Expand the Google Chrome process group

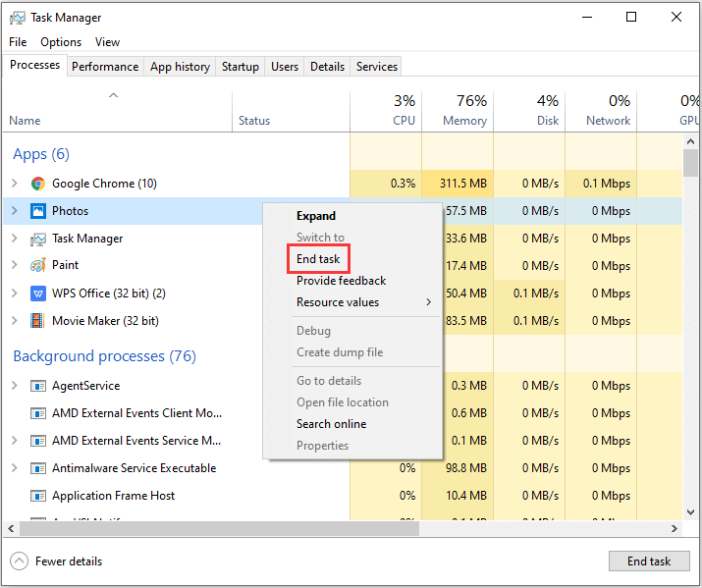14,184
